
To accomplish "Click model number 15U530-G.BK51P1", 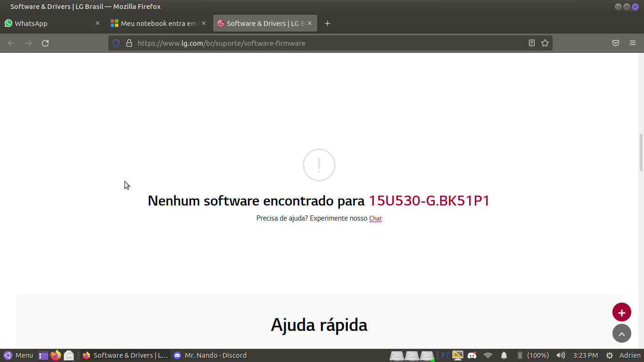I will [x=429, y=201].
